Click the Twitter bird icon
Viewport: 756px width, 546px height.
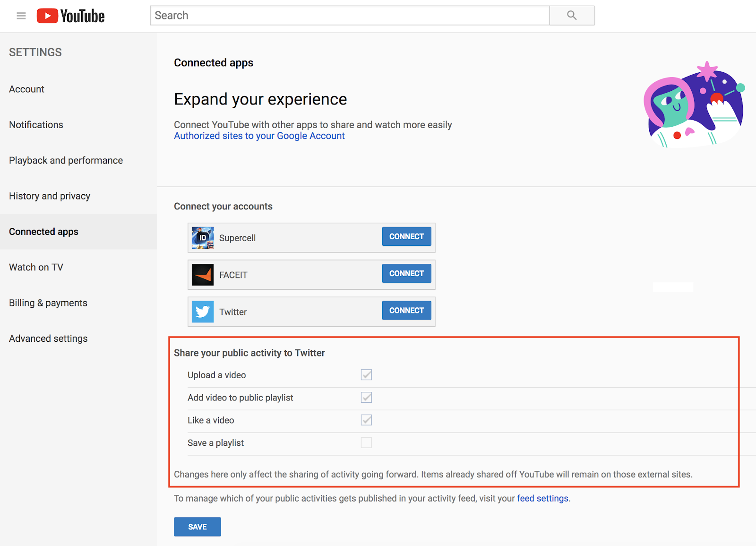point(202,312)
